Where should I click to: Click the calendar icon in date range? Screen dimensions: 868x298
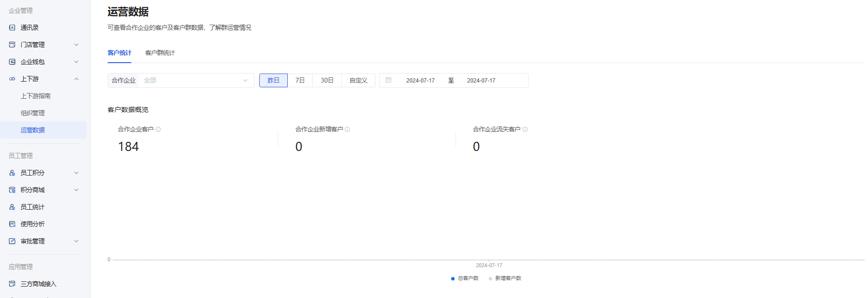(388, 80)
